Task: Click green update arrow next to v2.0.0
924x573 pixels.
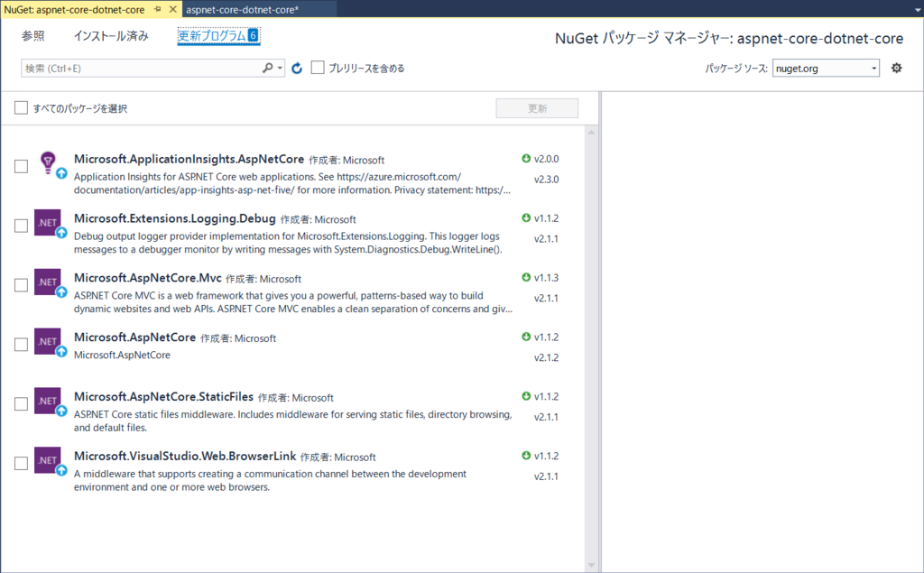Action: coord(526,159)
